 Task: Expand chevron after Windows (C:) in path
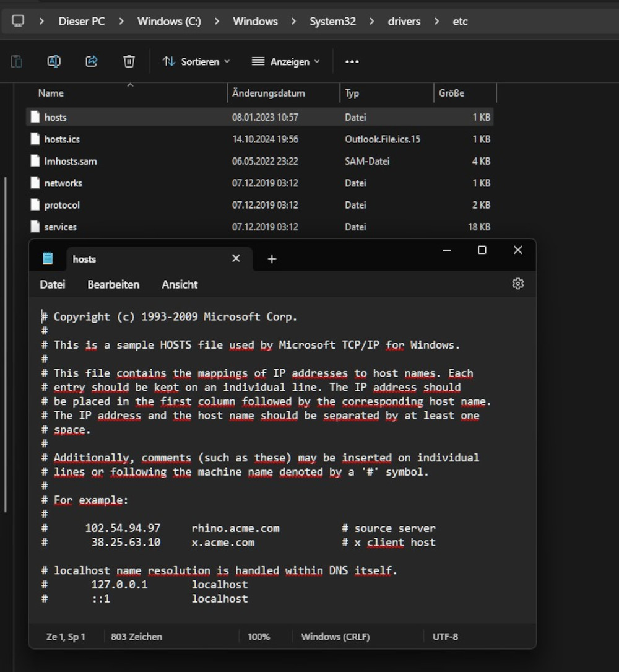pyautogui.click(x=217, y=21)
